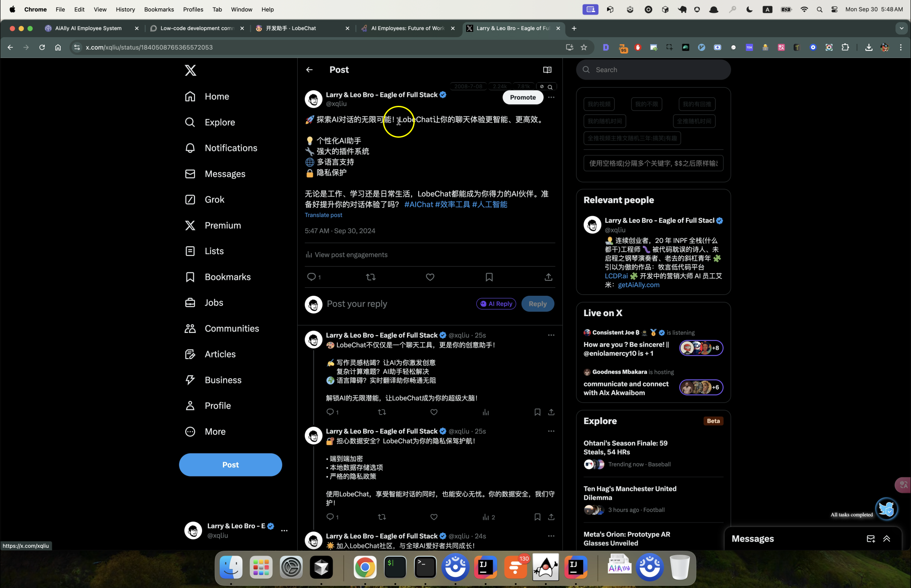Screen dimensions: 911x588
Task: Open reader view icon in Post header
Action: pyautogui.click(x=547, y=70)
